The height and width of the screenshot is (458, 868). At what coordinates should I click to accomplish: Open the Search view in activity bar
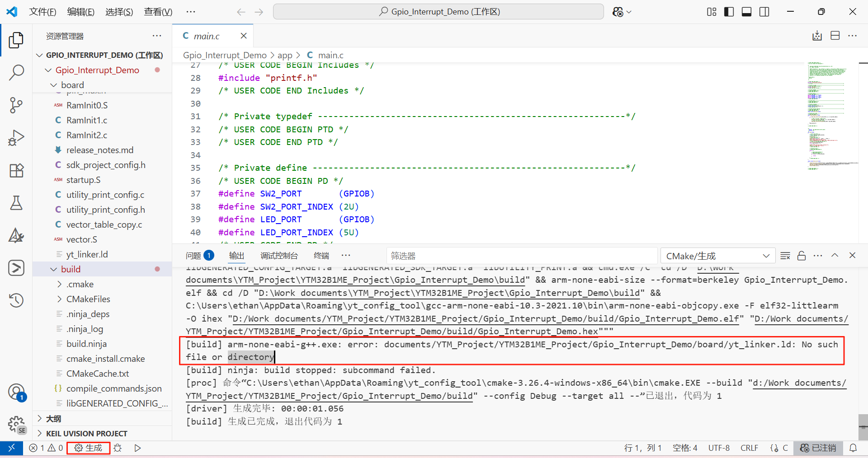(16, 72)
